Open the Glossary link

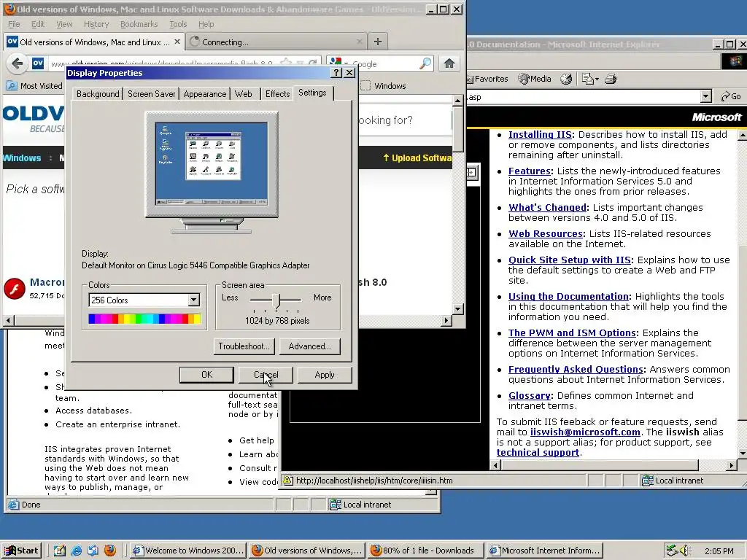coord(530,395)
